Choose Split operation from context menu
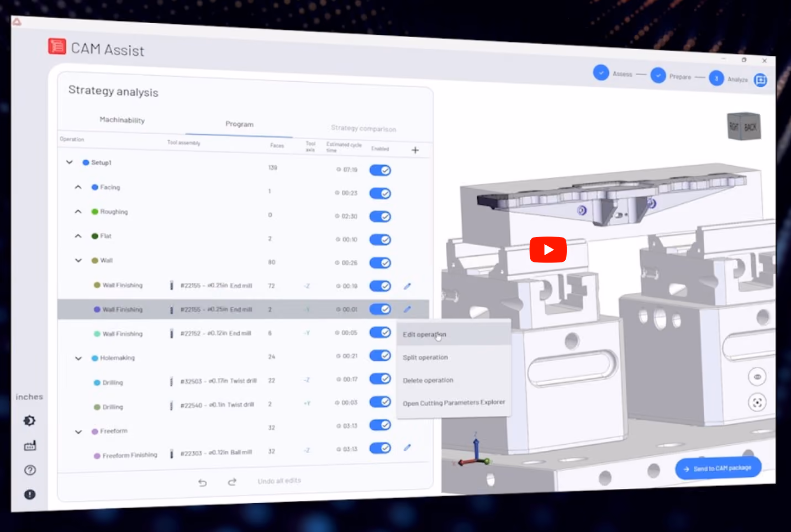The height and width of the screenshot is (532, 791). tap(453, 357)
